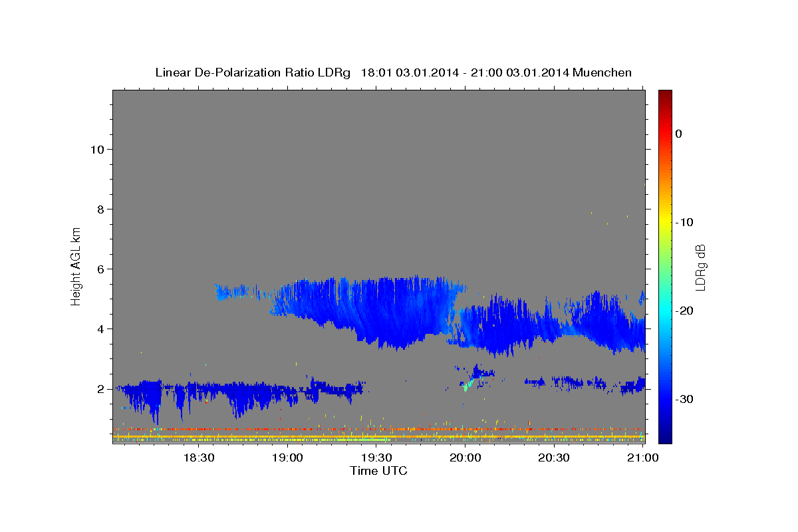
Task: Click the 19:00 time tick label
Action: coord(287,458)
